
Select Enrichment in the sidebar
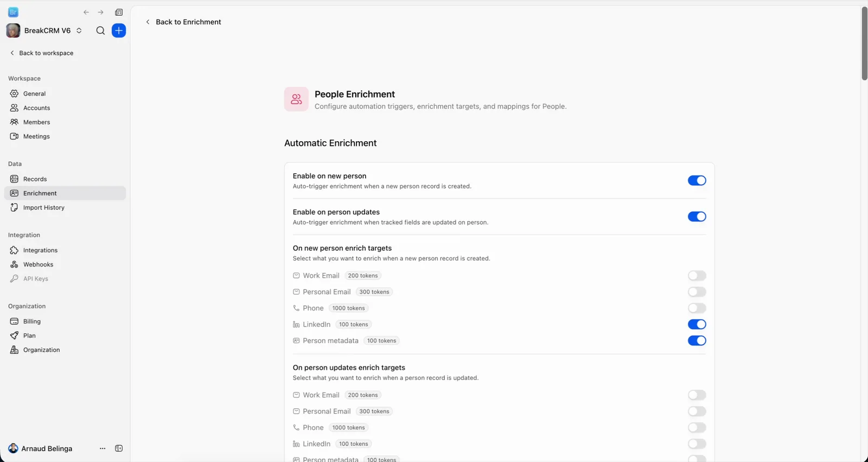65,193
